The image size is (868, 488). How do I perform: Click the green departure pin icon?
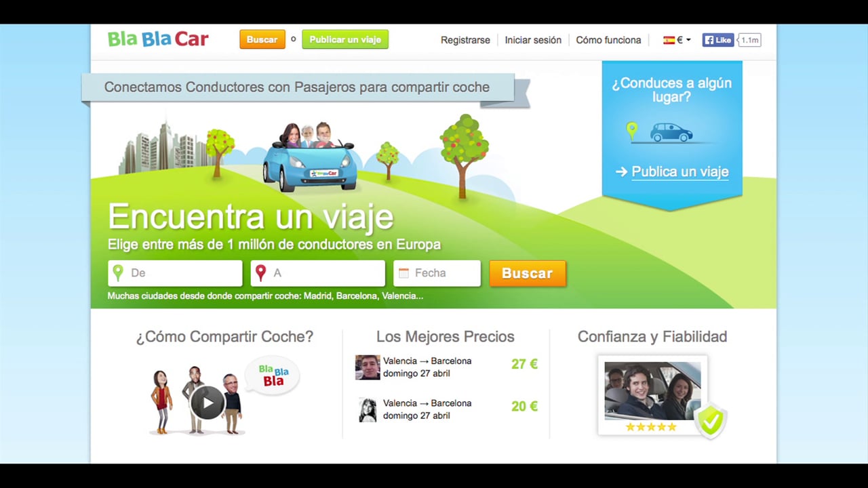[x=118, y=272]
